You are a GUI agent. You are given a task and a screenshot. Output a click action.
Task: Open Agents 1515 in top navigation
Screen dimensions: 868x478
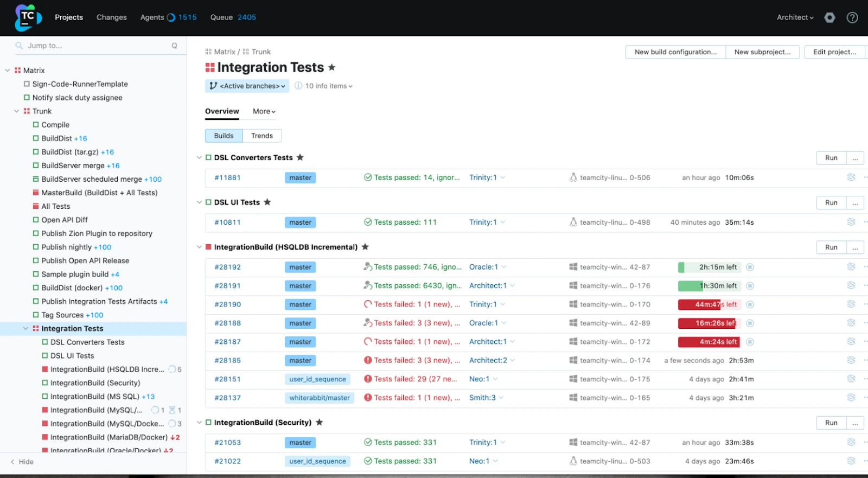click(x=168, y=17)
